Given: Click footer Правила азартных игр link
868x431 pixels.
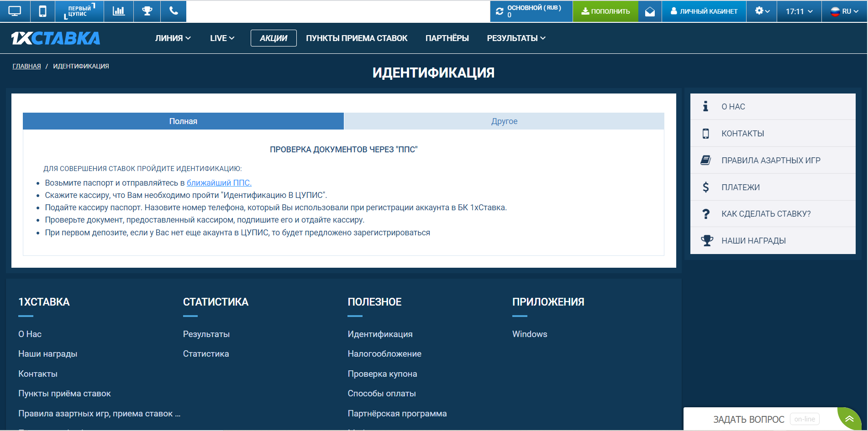Looking at the screenshot, I should point(100,414).
